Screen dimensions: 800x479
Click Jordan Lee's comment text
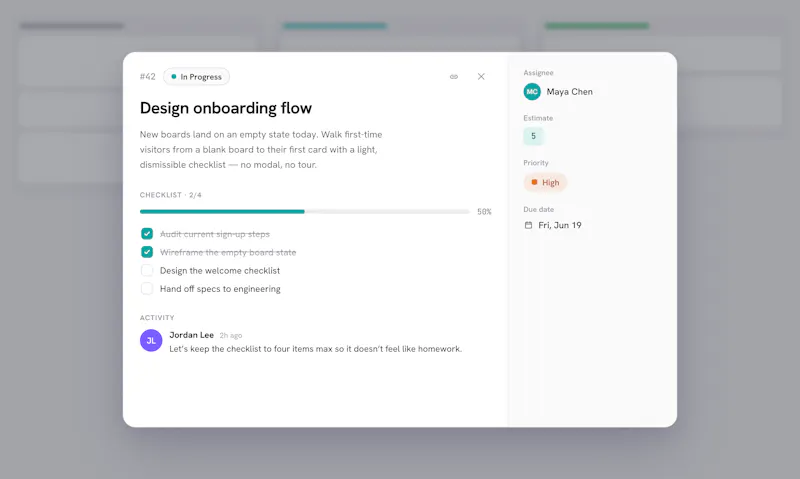315,349
